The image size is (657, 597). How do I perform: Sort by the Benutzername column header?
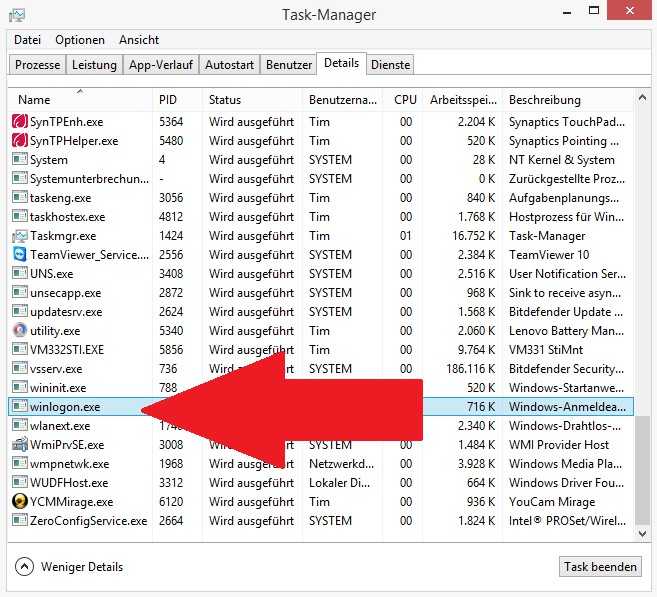pos(342,100)
